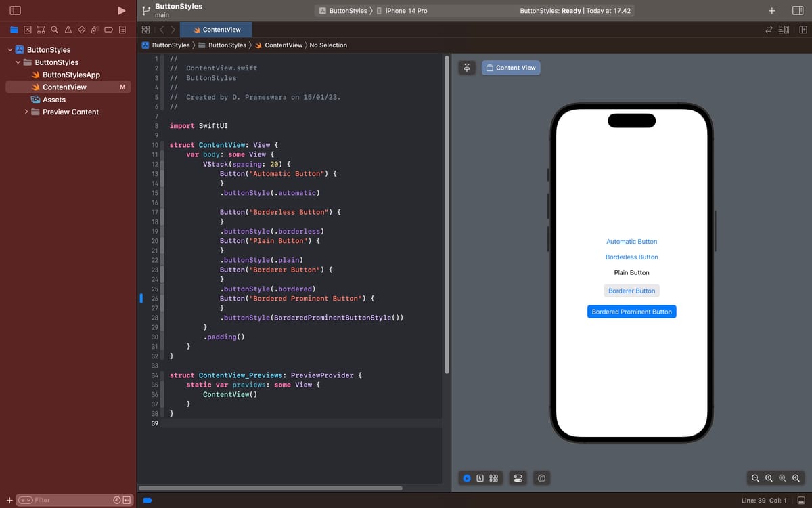This screenshot has height=508, width=812.
Task: Run the project with the play button
Action: pyautogui.click(x=121, y=11)
